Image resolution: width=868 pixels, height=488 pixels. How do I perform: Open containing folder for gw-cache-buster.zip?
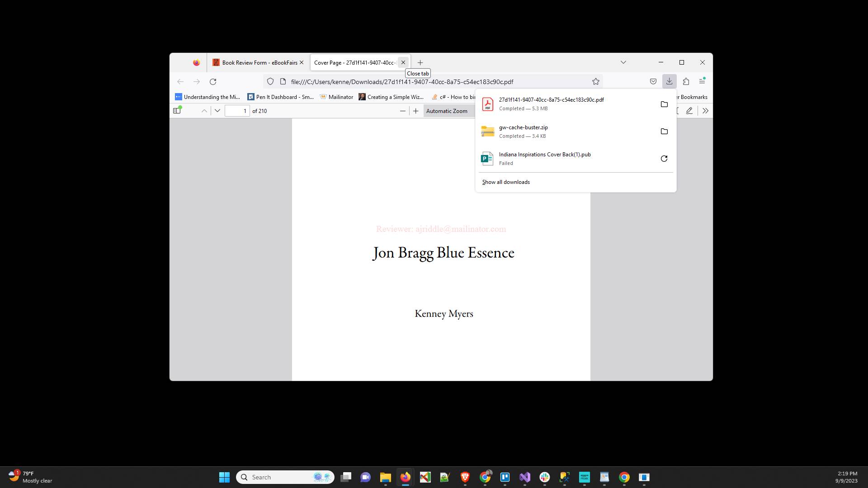664,131
